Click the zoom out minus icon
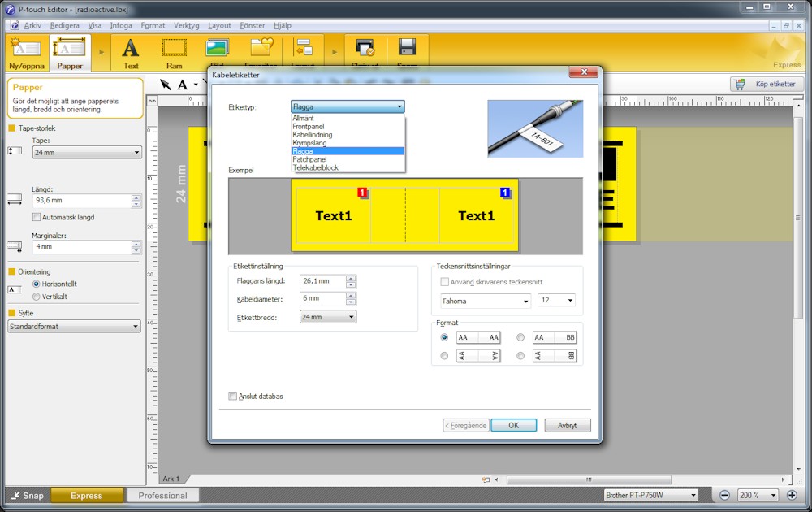812x512 pixels. [x=725, y=495]
